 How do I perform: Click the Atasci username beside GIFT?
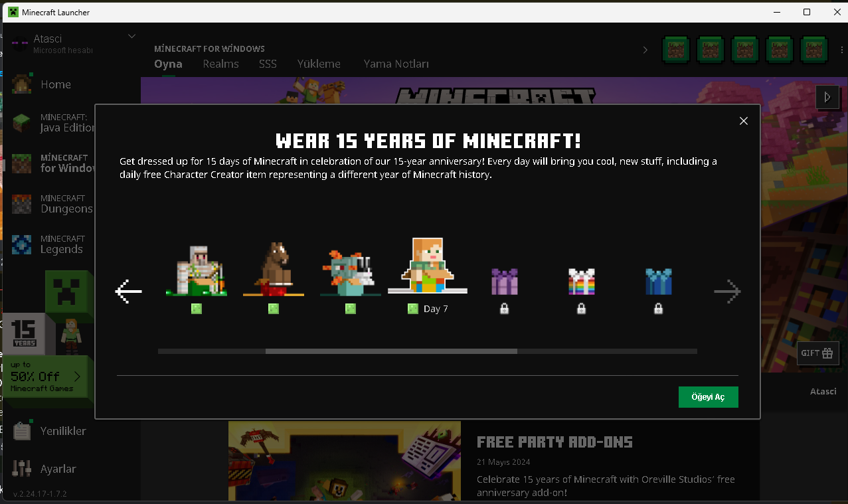point(823,391)
